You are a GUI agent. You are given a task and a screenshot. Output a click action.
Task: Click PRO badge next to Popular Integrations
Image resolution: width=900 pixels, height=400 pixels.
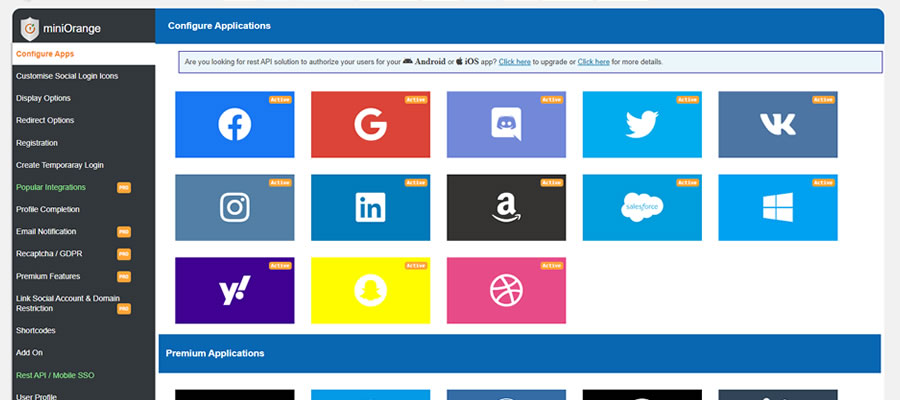124,188
